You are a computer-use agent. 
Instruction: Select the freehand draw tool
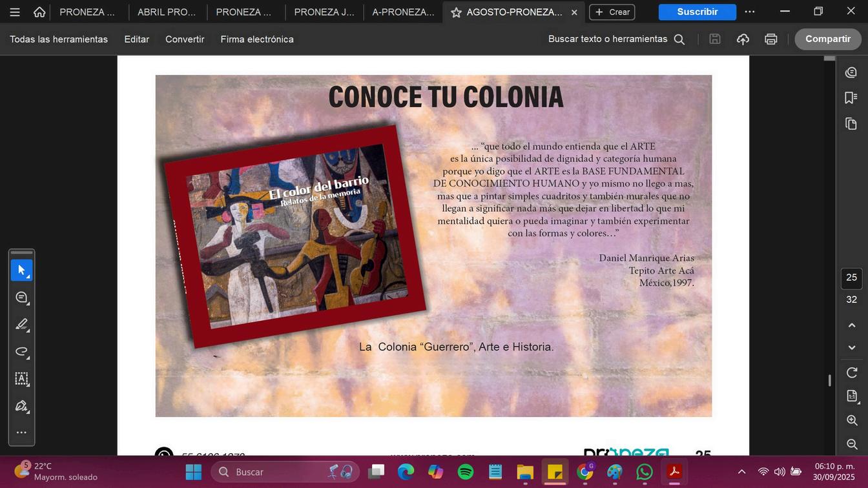[21, 352]
